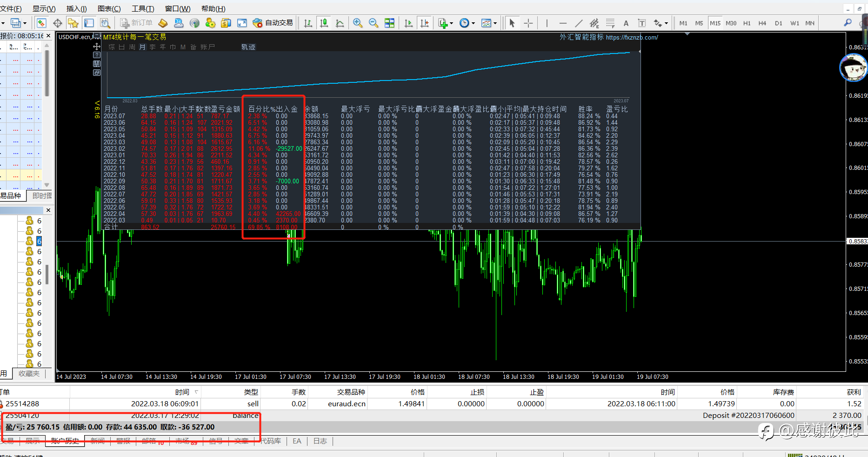The width and height of the screenshot is (868, 457).
Task: Select the text label tool
Action: click(642, 23)
